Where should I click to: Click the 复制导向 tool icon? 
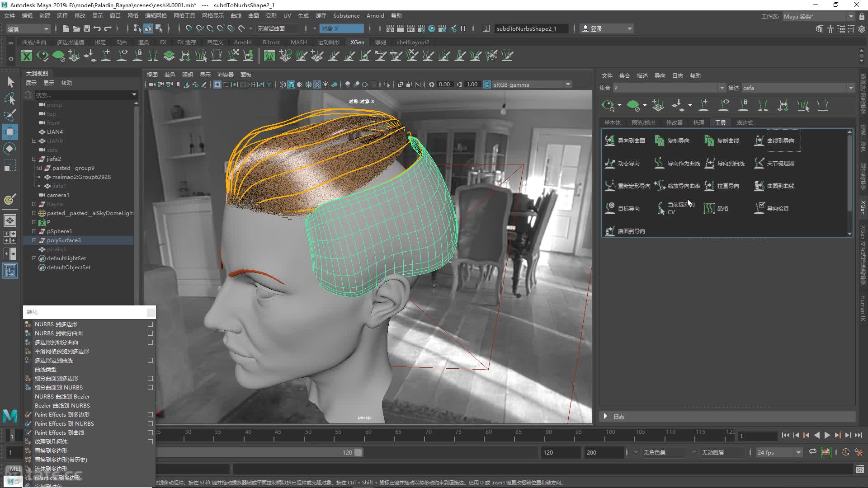[659, 141]
